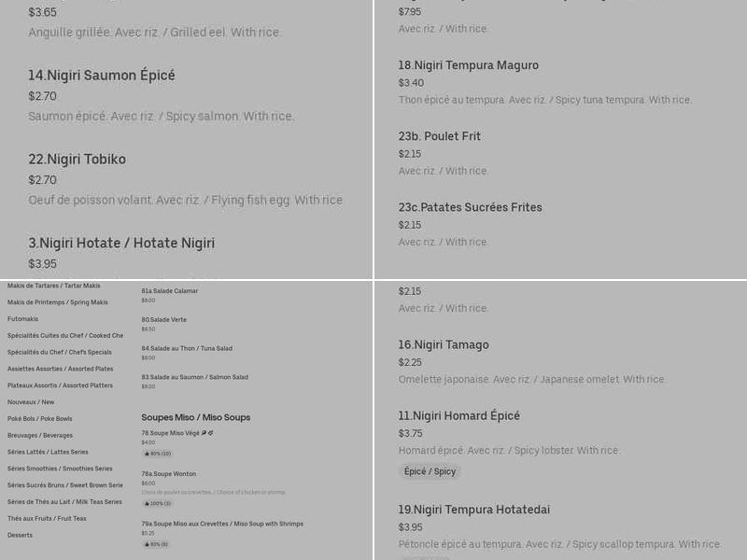
Task: Click the 100% thumbs-up badge under Soupe Wonton
Action: point(158,503)
